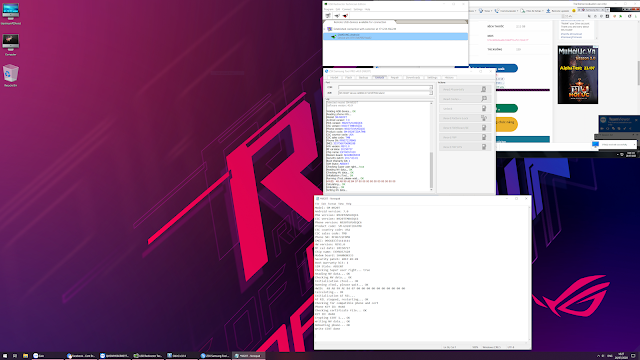This screenshot has width=640, height=360.
Task: Switch to Z3X Samsung Tool taskbar item
Action: [x=215, y=356]
